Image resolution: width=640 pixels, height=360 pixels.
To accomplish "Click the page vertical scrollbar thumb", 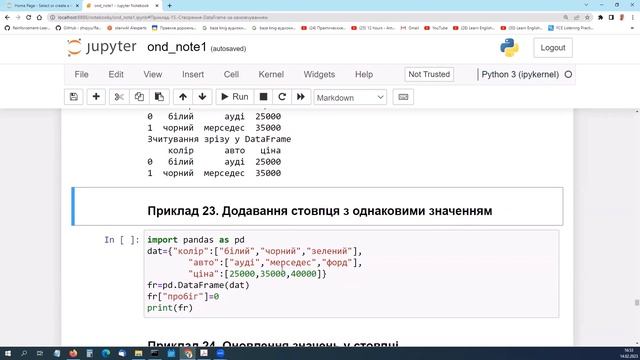I will 637,302.
